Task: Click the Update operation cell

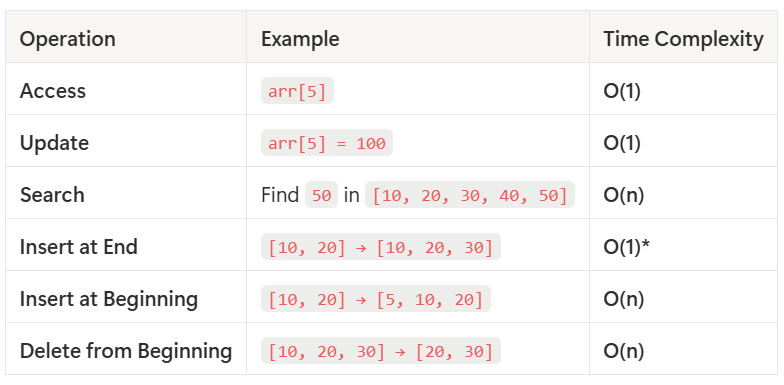Action: (54, 143)
